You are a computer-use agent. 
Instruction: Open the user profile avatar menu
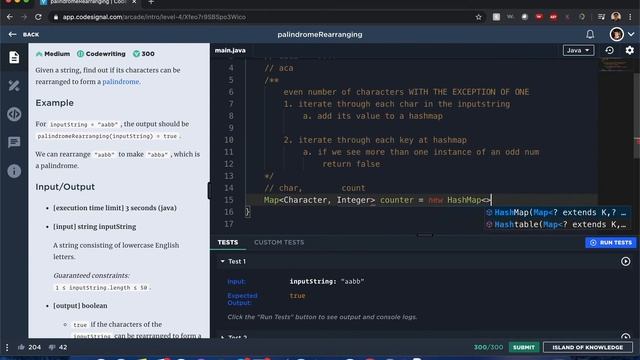click(x=617, y=34)
